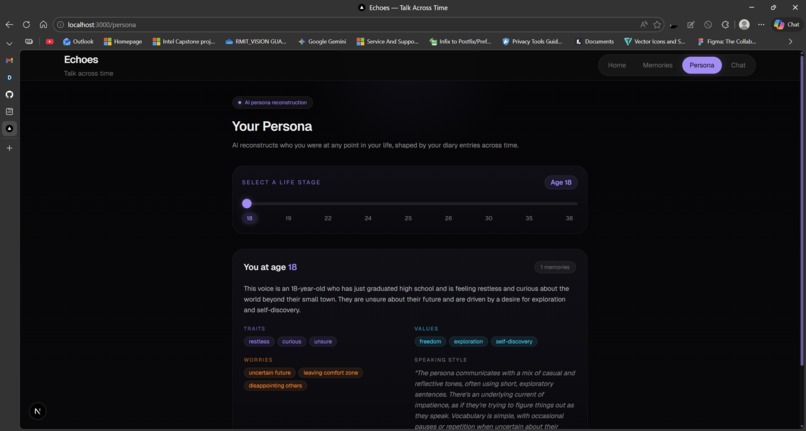The height and width of the screenshot is (431, 806).
Task: Open the browser profile avatar
Action: 744,25
